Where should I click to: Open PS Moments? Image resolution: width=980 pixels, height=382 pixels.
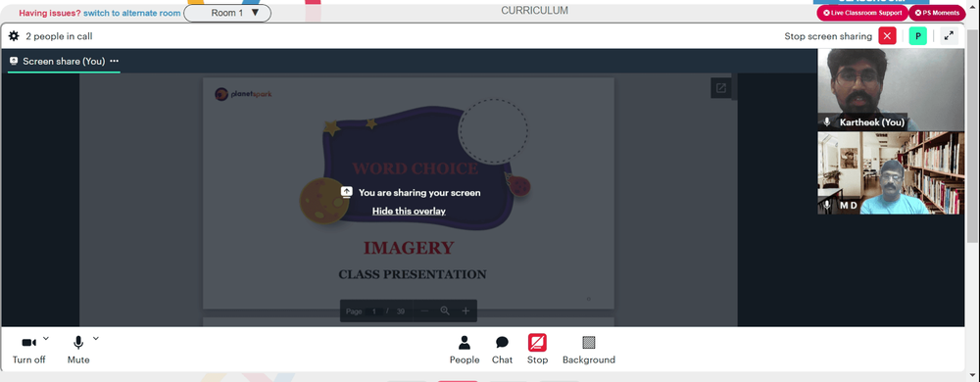pyautogui.click(x=937, y=13)
